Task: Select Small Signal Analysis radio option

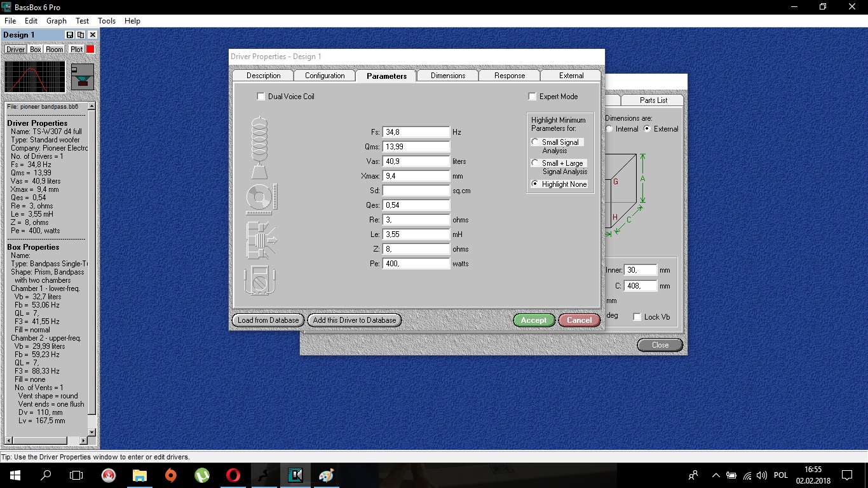Action: 536,142
